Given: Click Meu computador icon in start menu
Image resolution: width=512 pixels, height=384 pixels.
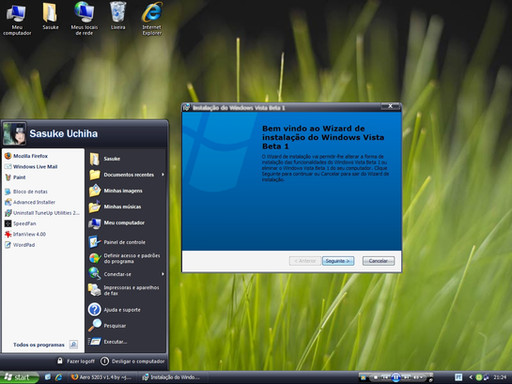Looking at the screenshot, I should click(x=95, y=223).
